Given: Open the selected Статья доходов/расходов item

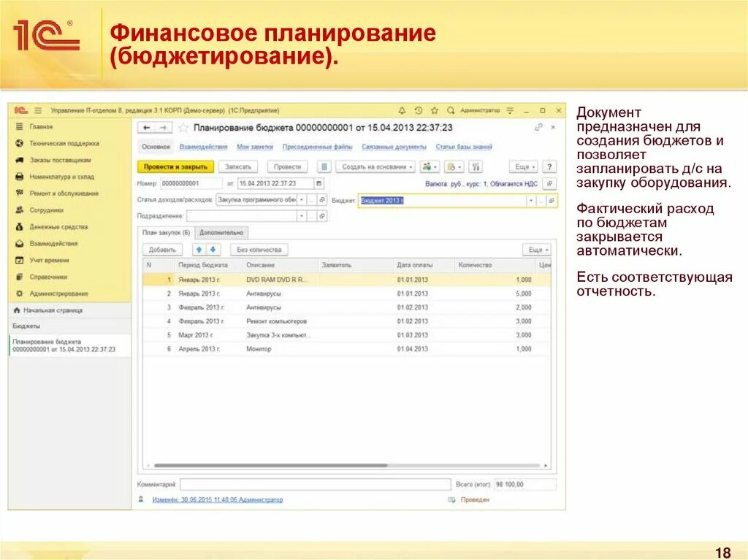Looking at the screenshot, I should 322,200.
